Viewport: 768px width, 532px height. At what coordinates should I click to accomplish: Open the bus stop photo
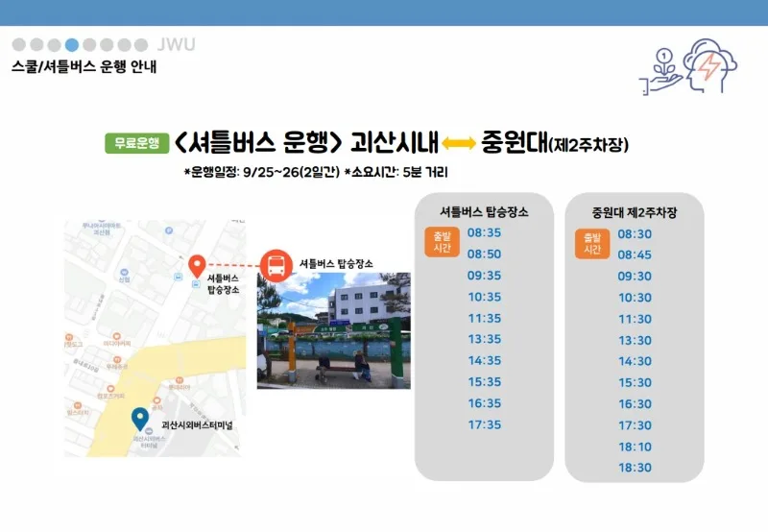point(333,330)
